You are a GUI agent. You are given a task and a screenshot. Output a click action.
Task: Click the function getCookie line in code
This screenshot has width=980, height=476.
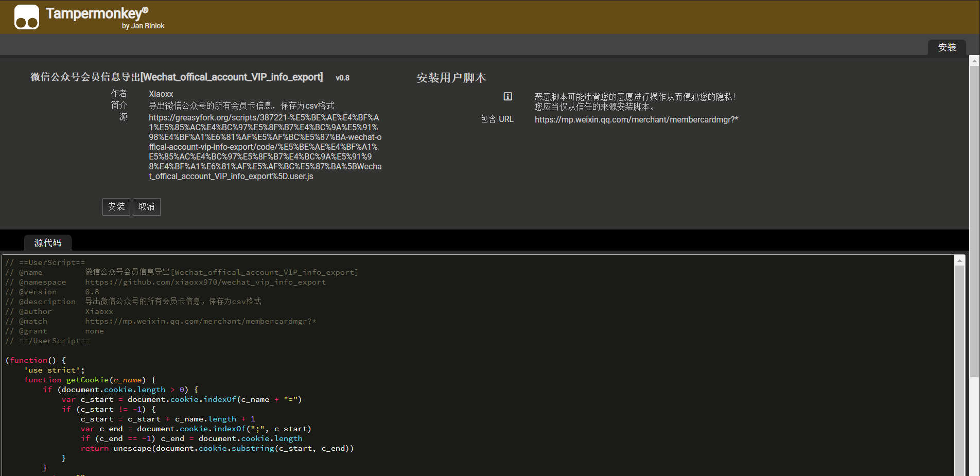pyautogui.click(x=90, y=380)
